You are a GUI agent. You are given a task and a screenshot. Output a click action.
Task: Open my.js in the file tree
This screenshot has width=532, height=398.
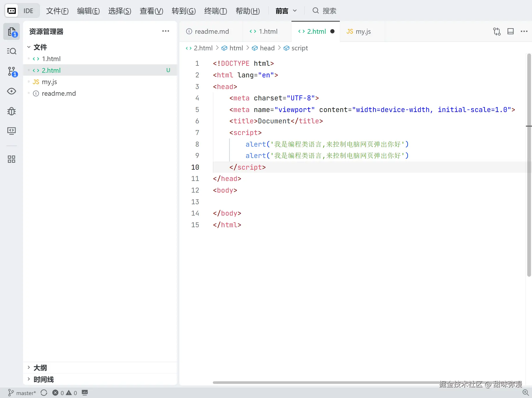[100, 82]
